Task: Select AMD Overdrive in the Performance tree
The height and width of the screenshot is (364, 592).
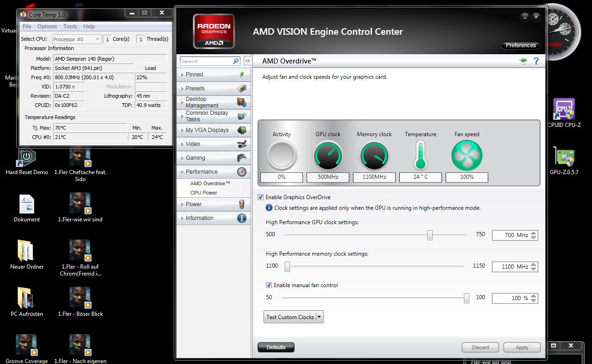Action: click(x=210, y=183)
